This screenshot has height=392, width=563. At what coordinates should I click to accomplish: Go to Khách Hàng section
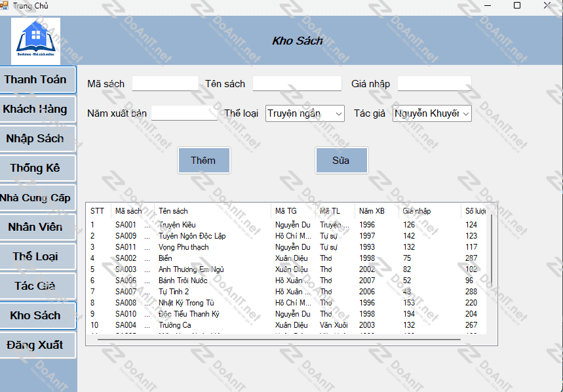pyautogui.click(x=37, y=109)
